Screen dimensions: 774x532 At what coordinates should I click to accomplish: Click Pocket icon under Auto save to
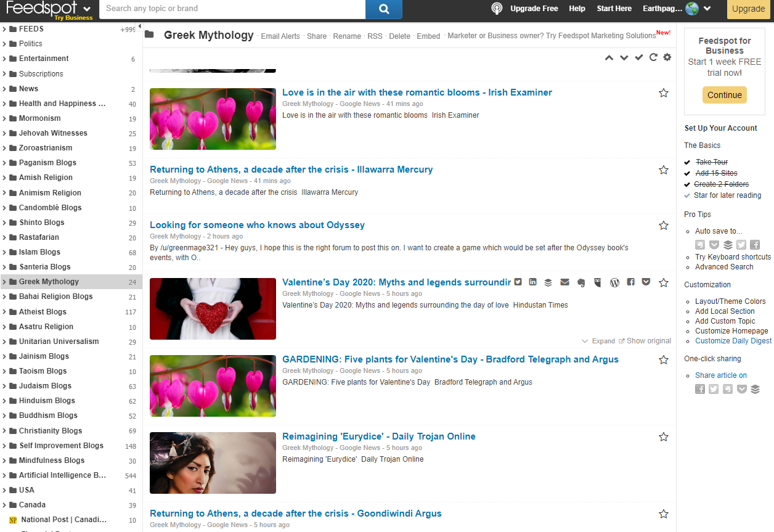click(x=714, y=245)
